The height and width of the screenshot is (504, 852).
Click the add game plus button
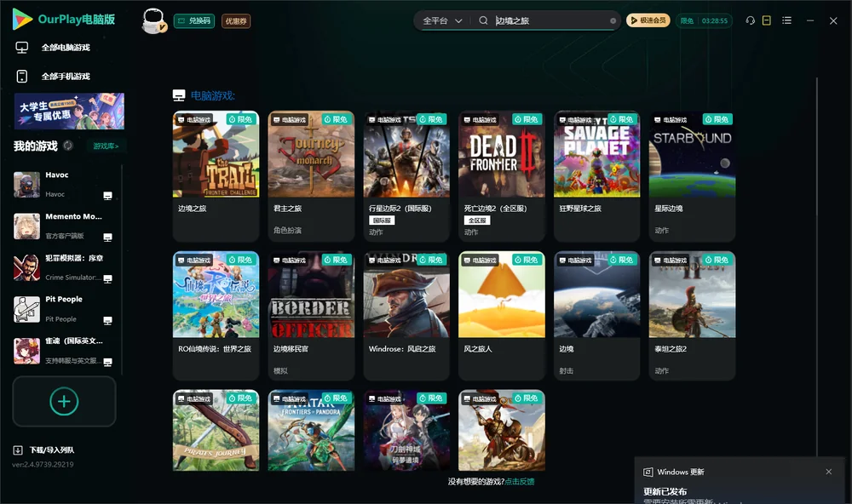point(64,401)
